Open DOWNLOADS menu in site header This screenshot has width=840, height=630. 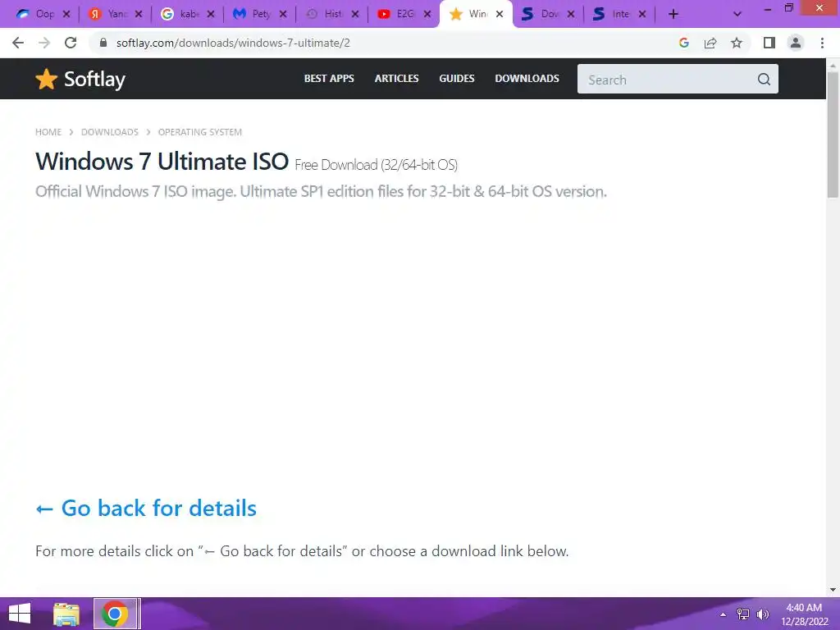point(527,78)
